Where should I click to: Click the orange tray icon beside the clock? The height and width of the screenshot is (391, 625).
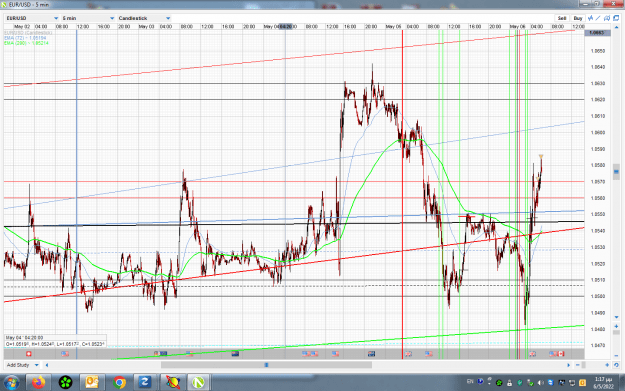[582, 383]
